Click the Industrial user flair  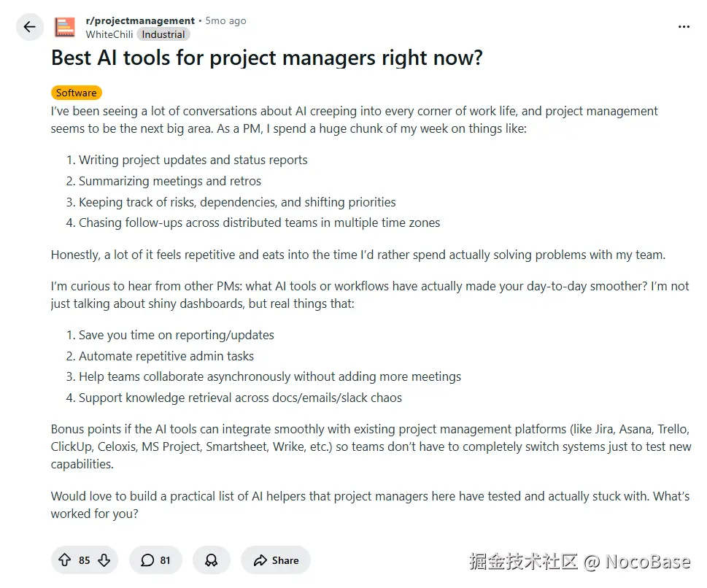tap(163, 34)
